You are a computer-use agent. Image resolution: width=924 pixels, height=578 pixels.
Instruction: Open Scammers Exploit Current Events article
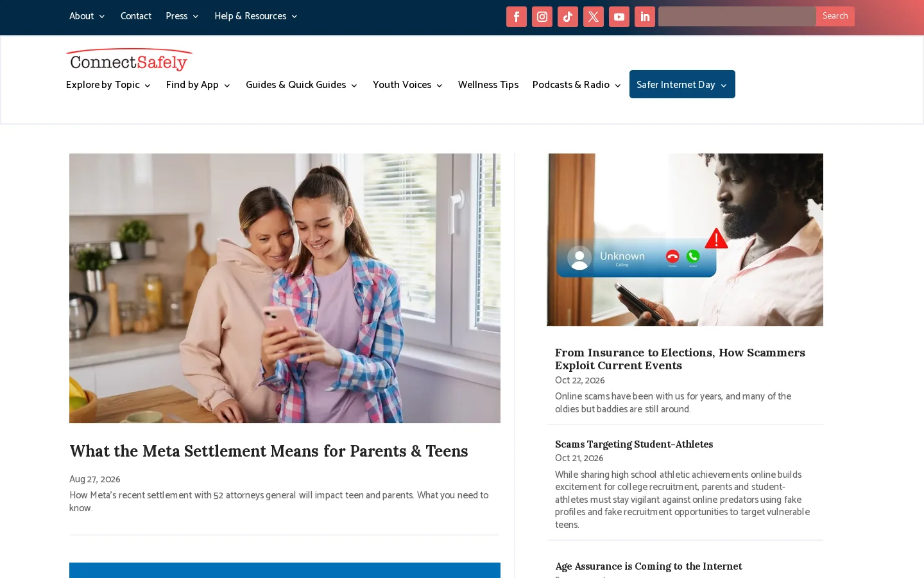coord(680,359)
